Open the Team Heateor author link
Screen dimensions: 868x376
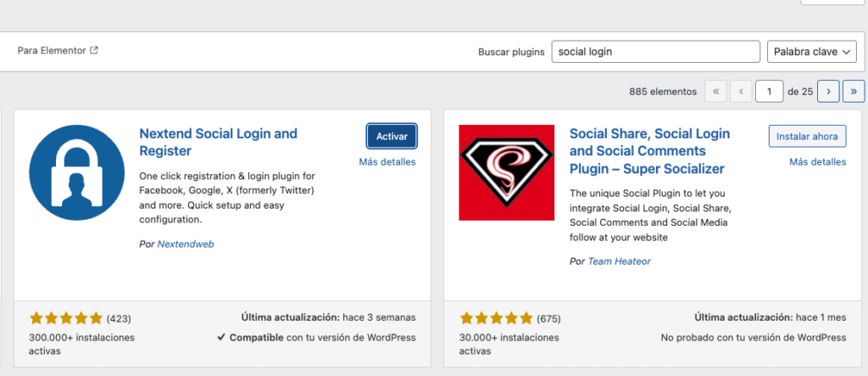620,261
